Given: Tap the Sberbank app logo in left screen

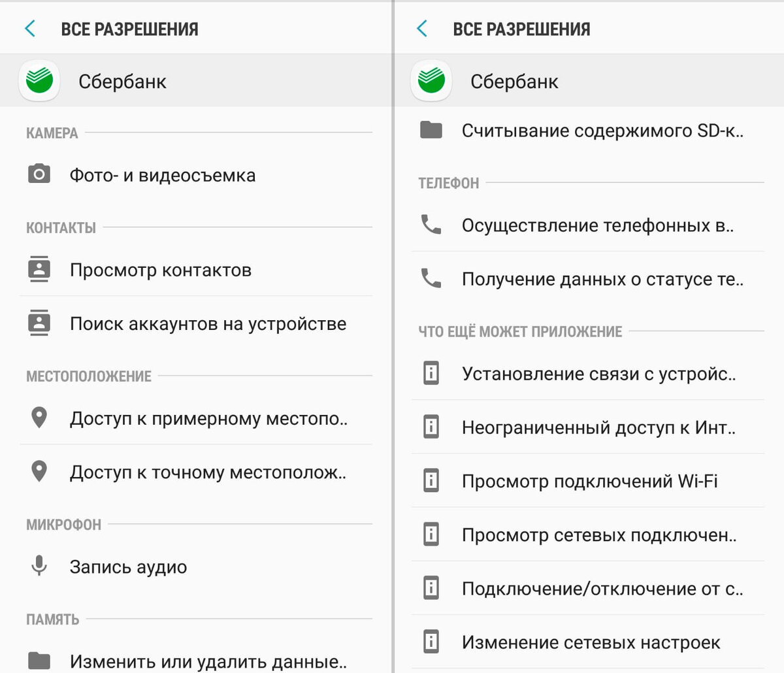Looking at the screenshot, I should pyautogui.click(x=39, y=81).
